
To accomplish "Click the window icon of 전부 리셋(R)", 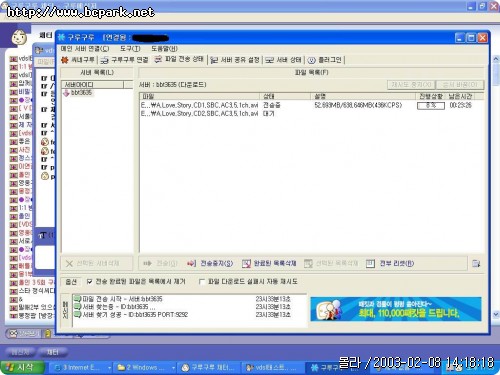I will (370, 264).
